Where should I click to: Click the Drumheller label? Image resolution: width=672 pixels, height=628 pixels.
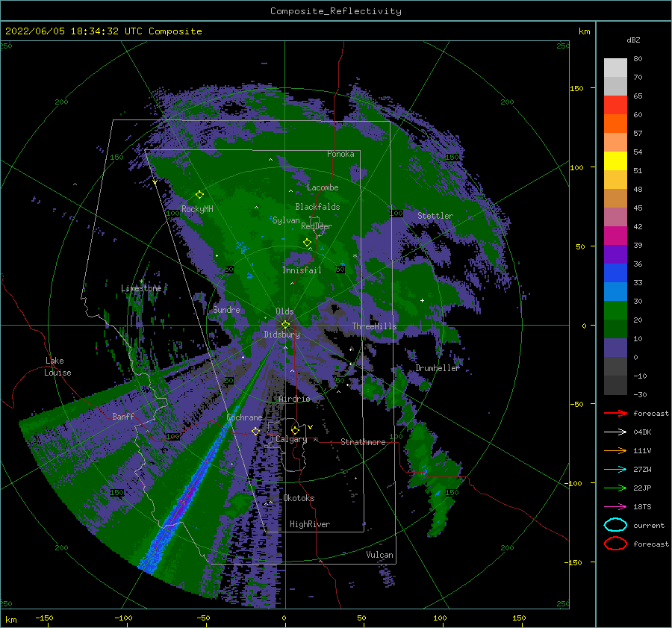(x=438, y=368)
